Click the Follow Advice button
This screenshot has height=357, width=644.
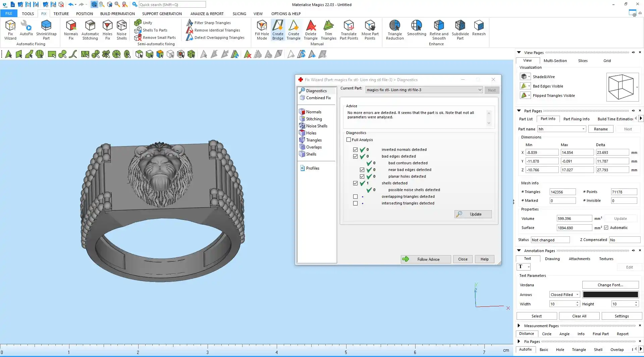click(x=426, y=259)
